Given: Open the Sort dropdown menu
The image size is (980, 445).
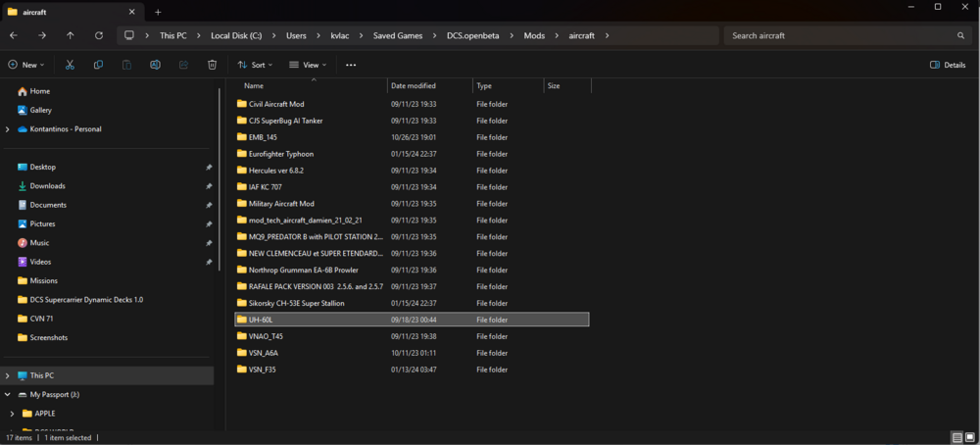Looking at the screenshot, I should click(x=255, y=65).
